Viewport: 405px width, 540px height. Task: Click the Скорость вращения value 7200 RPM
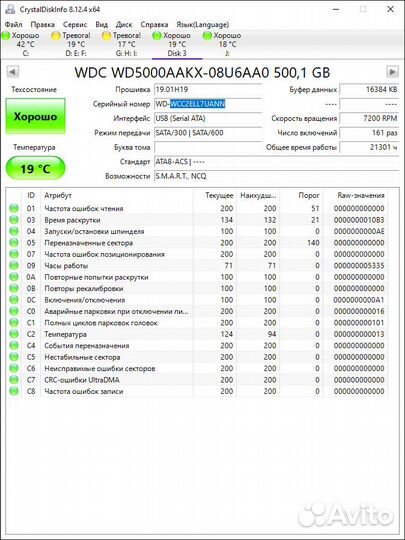pos(369,118)
